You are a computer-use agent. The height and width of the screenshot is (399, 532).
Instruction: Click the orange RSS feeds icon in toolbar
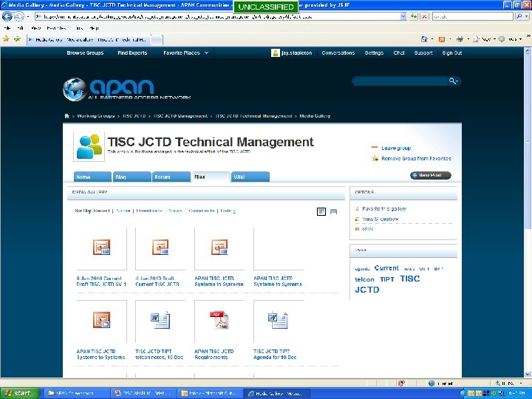pyautogui.click(x=441, y=39)
